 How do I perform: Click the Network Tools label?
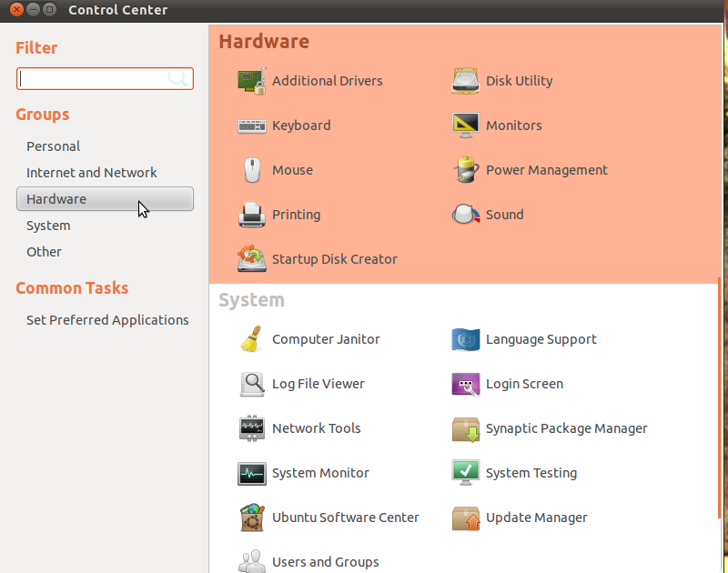point(316,427)
